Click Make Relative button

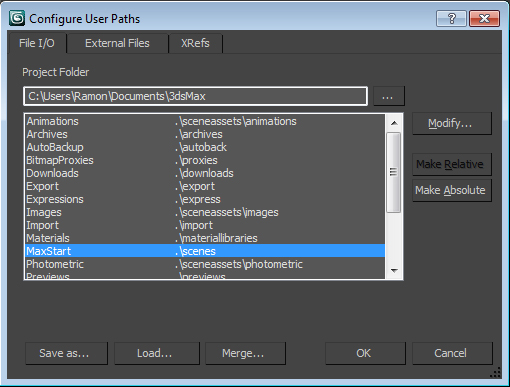(x=452, y=164)
